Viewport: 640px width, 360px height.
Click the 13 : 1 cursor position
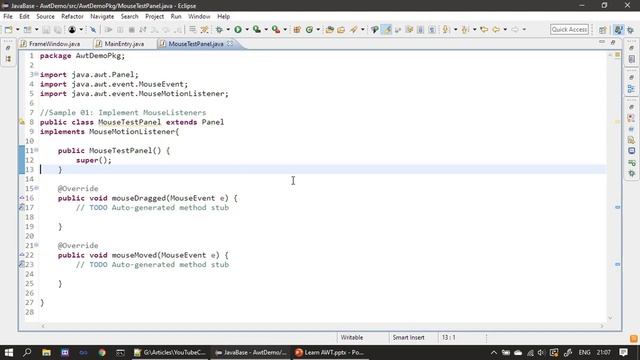coord(449,338)
